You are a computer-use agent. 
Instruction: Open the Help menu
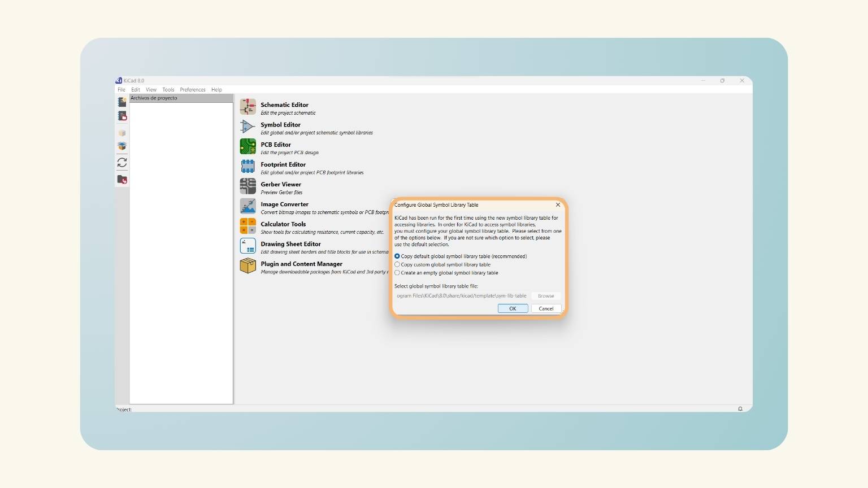[x=216, y=90]
